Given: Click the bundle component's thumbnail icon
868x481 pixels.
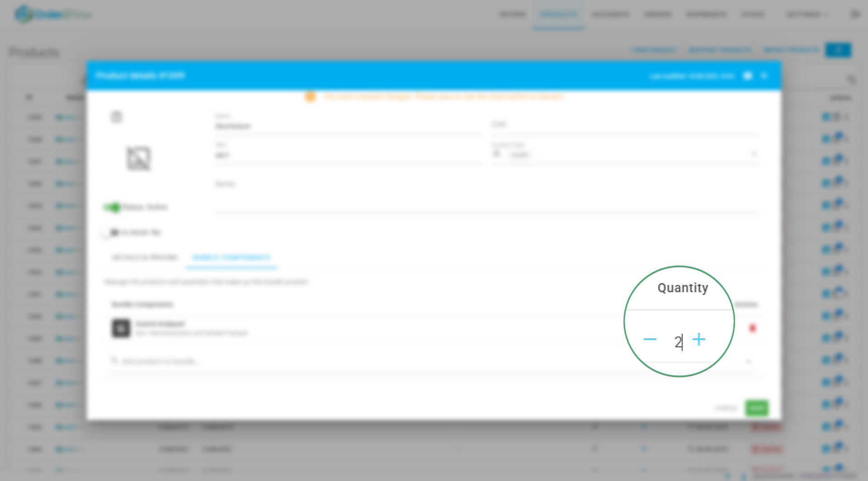Looking at the screenshot, I should (121, 328).
